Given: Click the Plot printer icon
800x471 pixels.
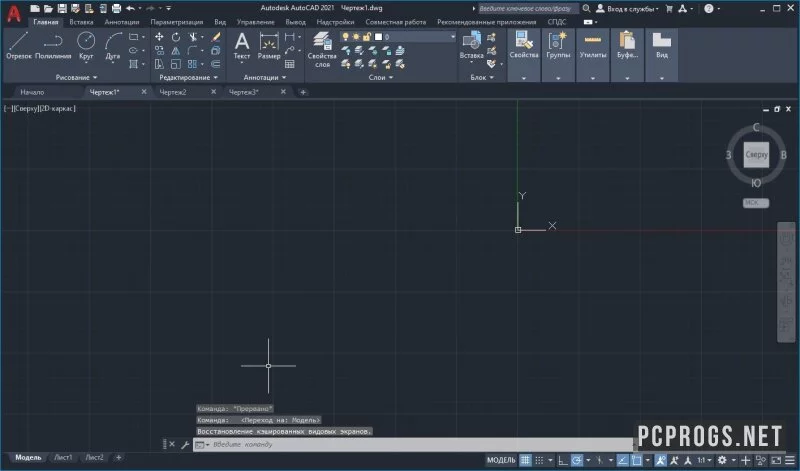Looking at the screenshot, I should [116, 8].
